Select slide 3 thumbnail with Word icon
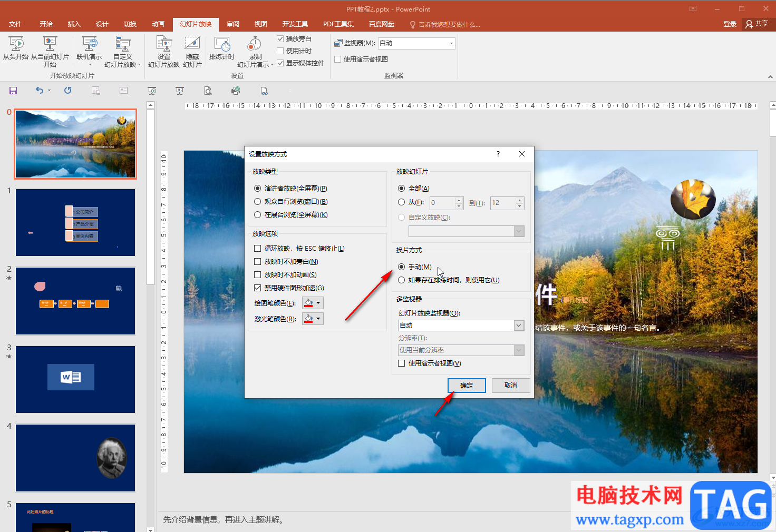776x532 pixels. click(x=75, y=379)
